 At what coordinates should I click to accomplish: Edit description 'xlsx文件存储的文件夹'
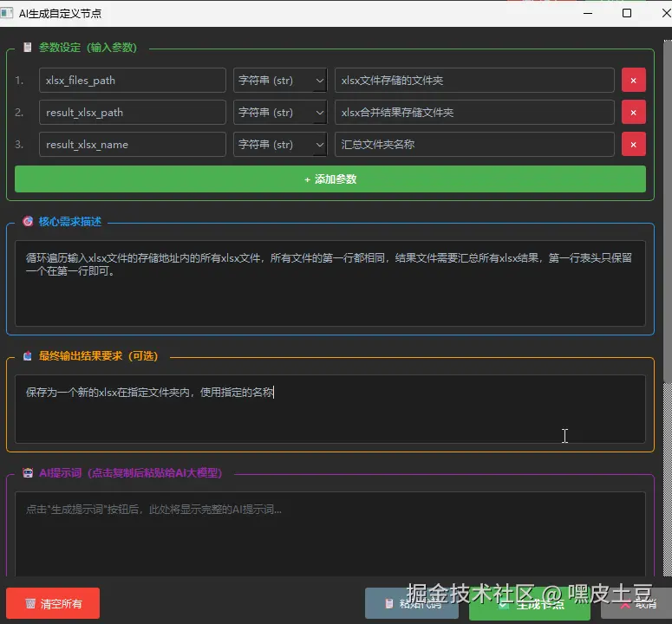click(474, 80)
